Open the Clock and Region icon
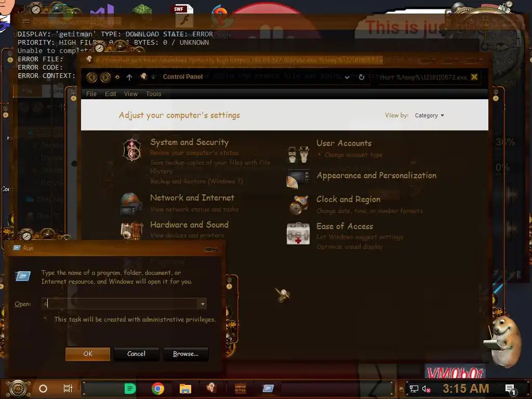 tap(299, 205)
